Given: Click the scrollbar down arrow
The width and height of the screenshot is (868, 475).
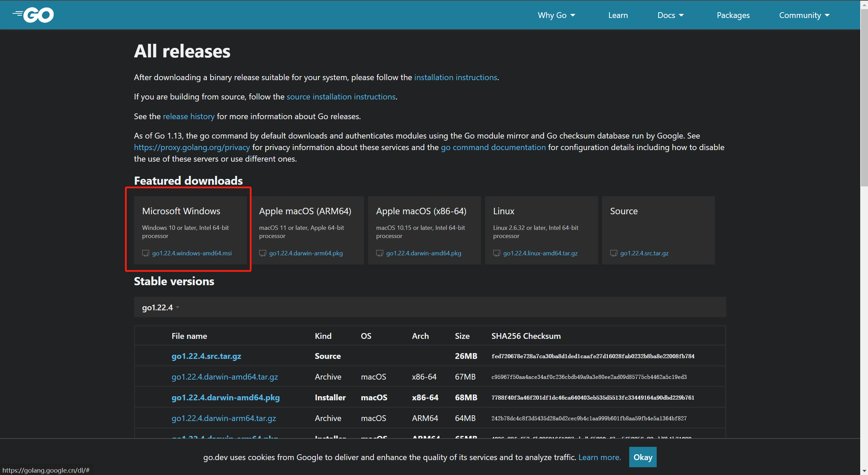Looking at the screenshot, I should pyautogui.click(x=864, y=471).
